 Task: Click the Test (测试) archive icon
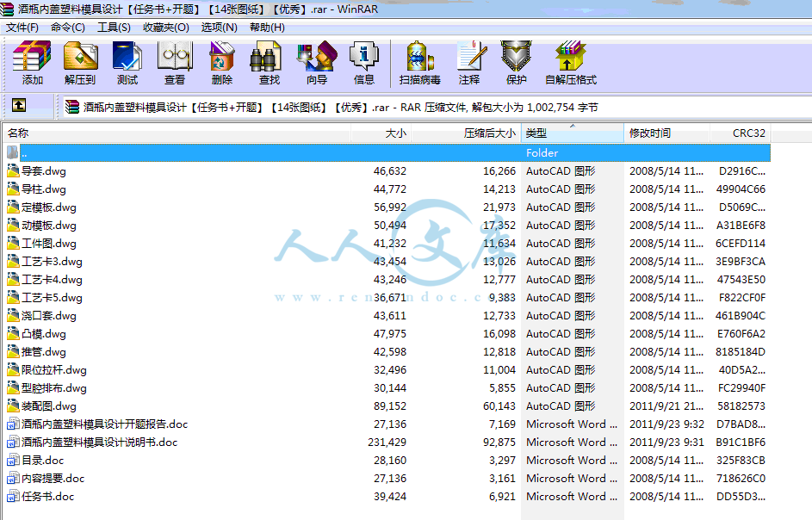pos(127,56)
